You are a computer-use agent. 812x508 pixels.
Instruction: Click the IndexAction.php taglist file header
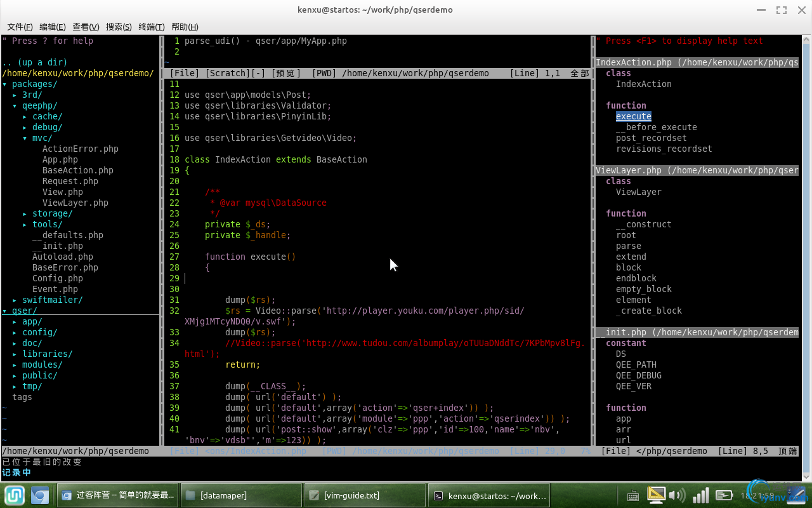[x=697, y=62]
